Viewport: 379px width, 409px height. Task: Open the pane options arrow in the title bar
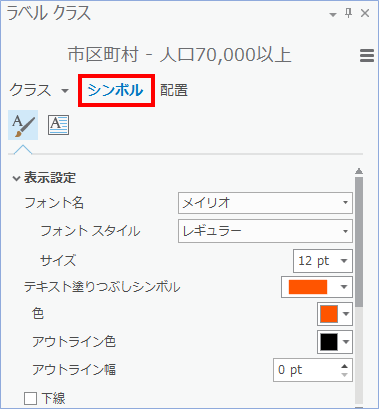pos(333,15)
